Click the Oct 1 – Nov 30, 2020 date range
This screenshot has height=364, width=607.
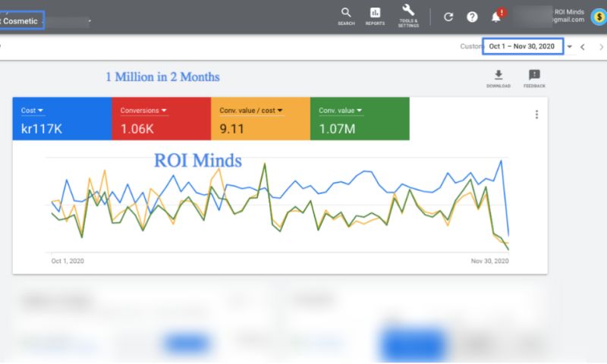(522, 46)
